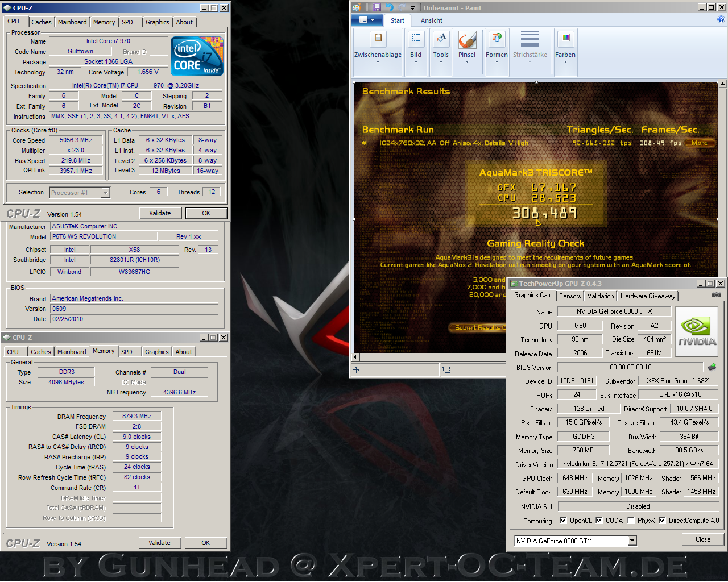The height and width of the screenshot is (582, 728).
Task: Switch to the Ansicht tab in Paint
Action: [x=432, y=20]
